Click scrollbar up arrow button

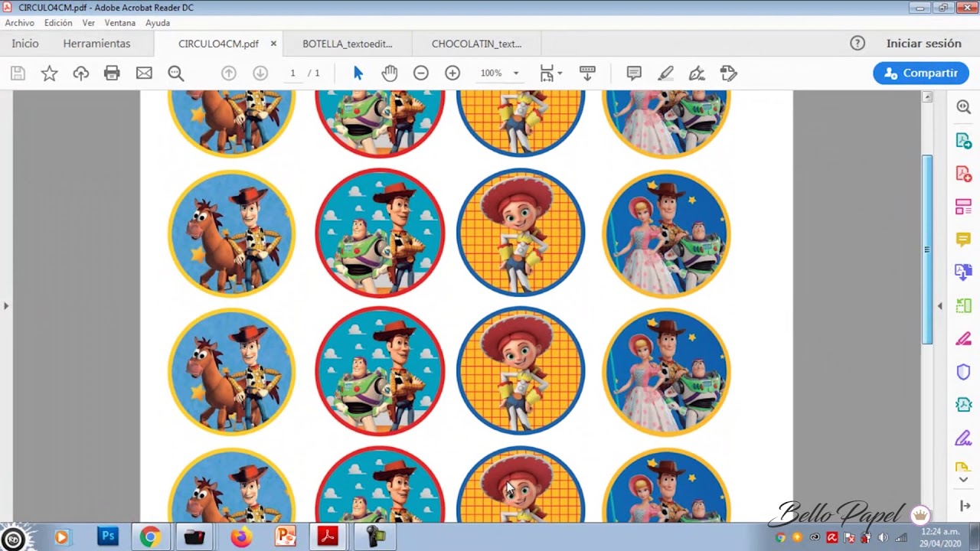click(927, 97)
